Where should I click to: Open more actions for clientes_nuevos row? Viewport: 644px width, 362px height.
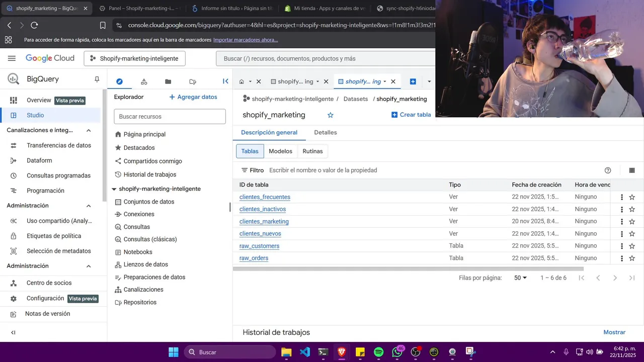pos(622,234)
